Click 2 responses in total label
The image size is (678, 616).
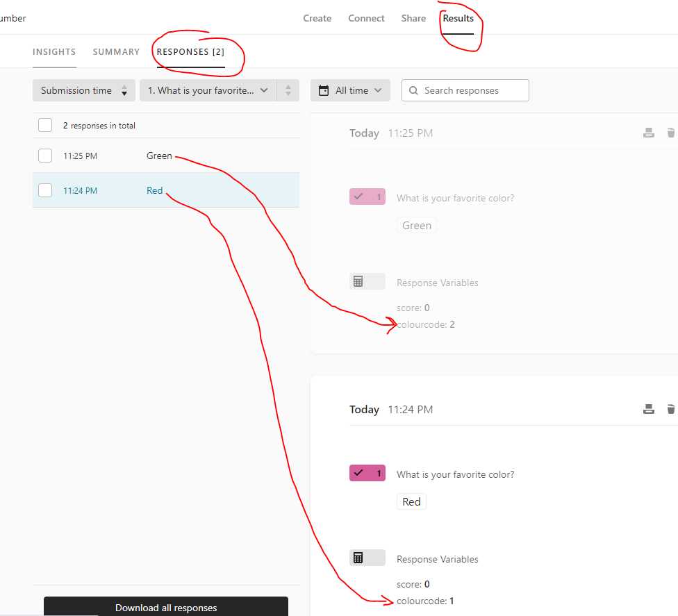click(99, 126)
